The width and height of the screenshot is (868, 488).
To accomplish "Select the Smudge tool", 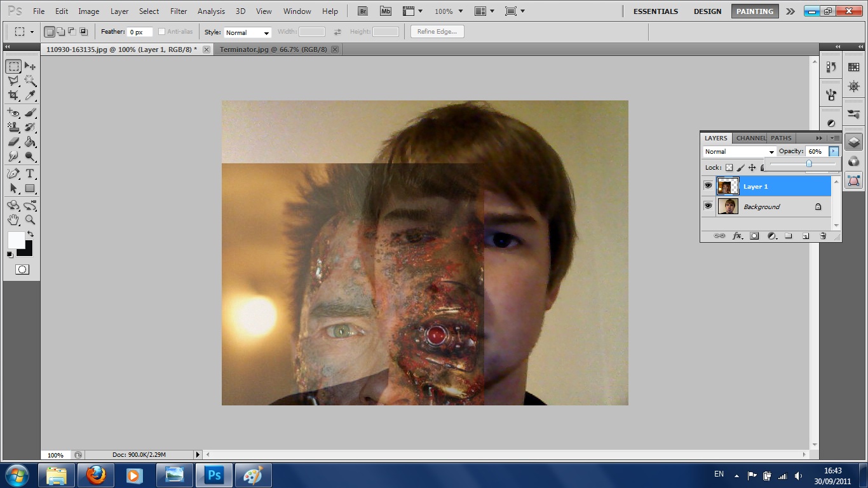I will click(13, 157).
